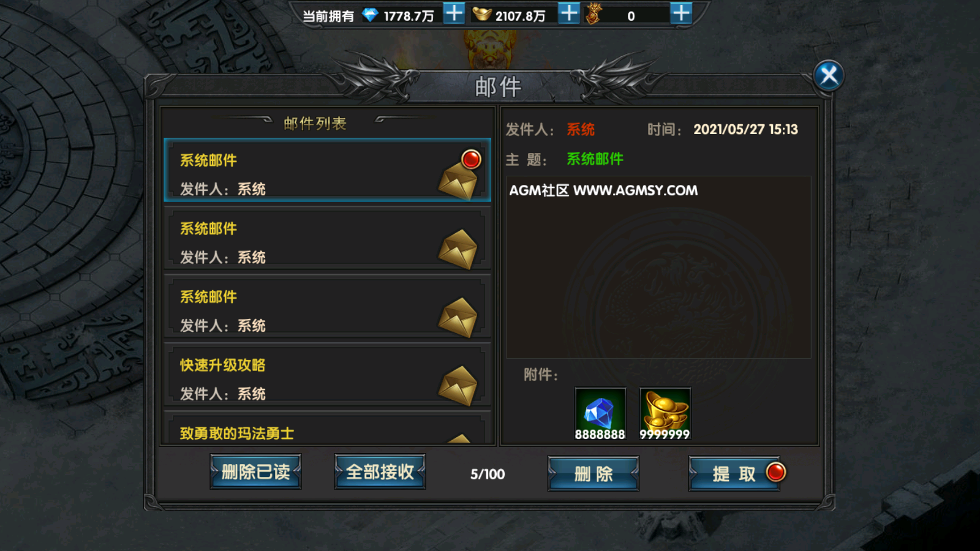Click envelope icon of second system mail
Image resolution: width=980 pixels, height=551 pixels.
[458, 249]
